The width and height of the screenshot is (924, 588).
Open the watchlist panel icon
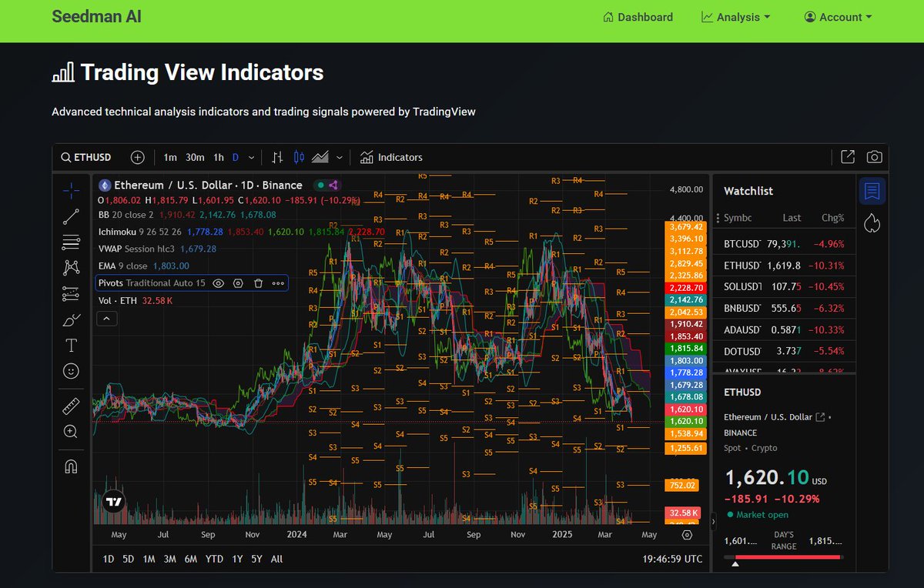click(872, 190)
